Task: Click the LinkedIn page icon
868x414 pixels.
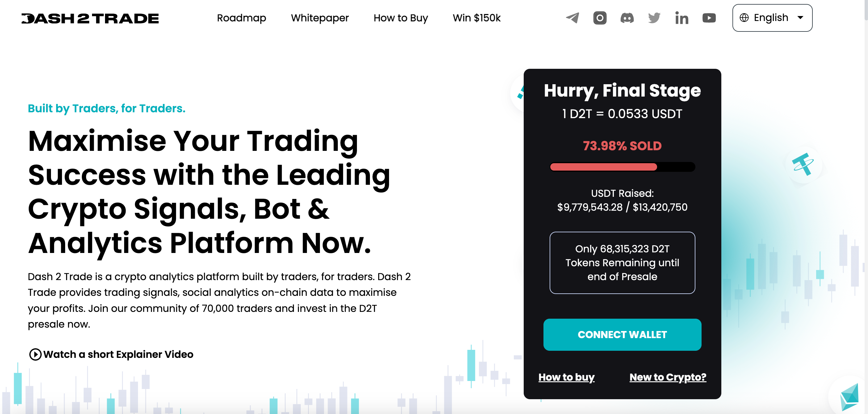Action: [681, 18]
